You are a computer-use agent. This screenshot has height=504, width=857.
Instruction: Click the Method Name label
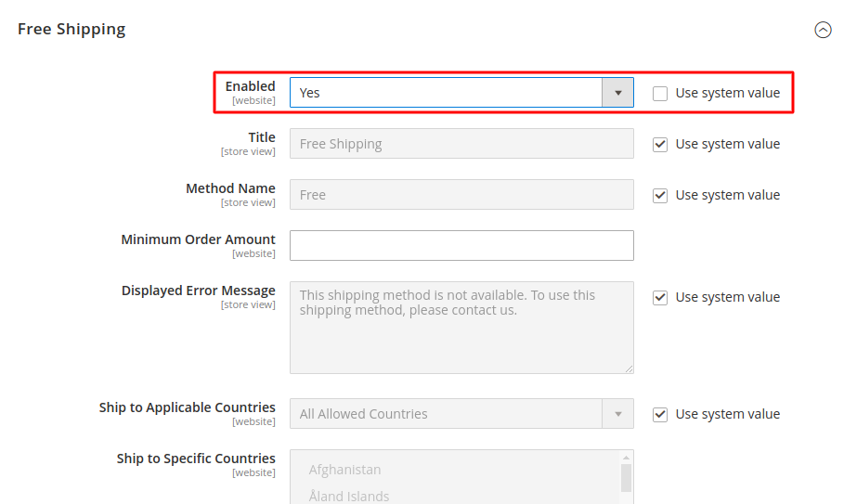tap(230, 188)
